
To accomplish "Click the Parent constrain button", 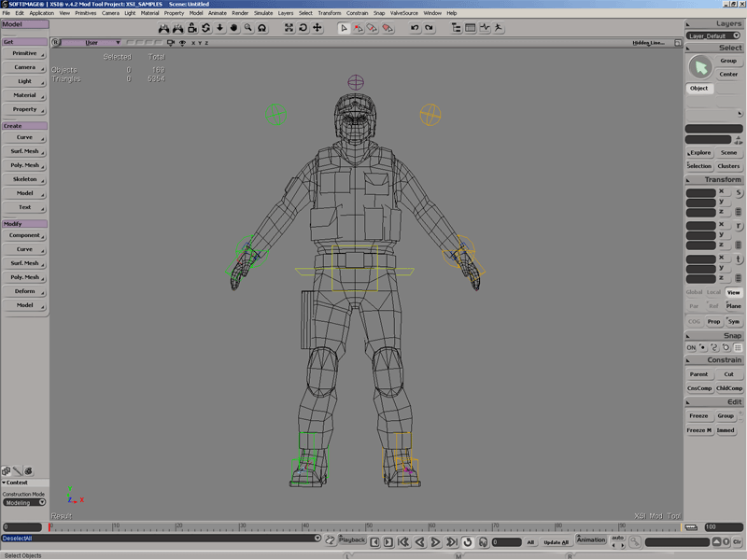I will coord(698,374).
